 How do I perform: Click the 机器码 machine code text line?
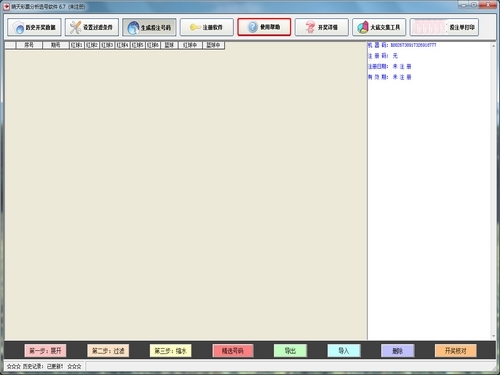click(x=402, y=45)
